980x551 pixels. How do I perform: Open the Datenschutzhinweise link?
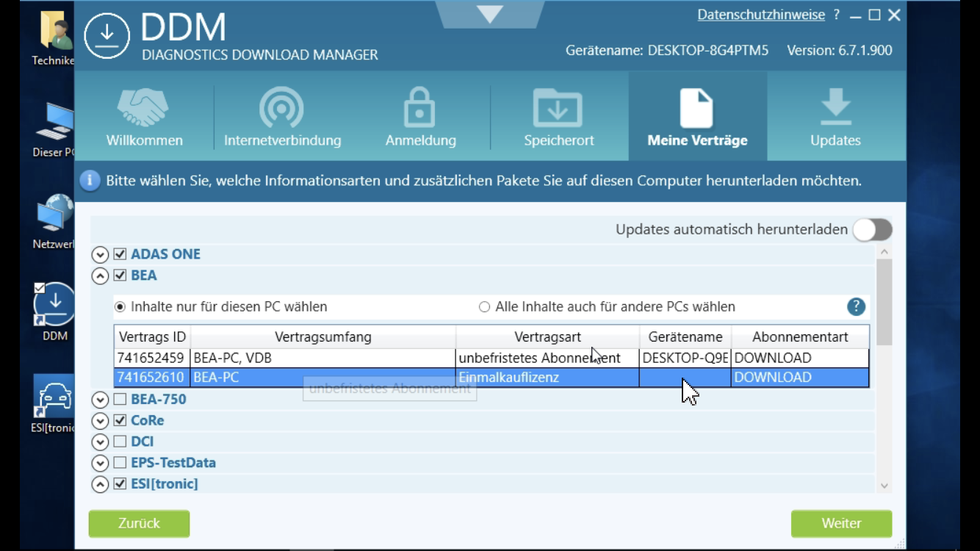coord(761,15)
